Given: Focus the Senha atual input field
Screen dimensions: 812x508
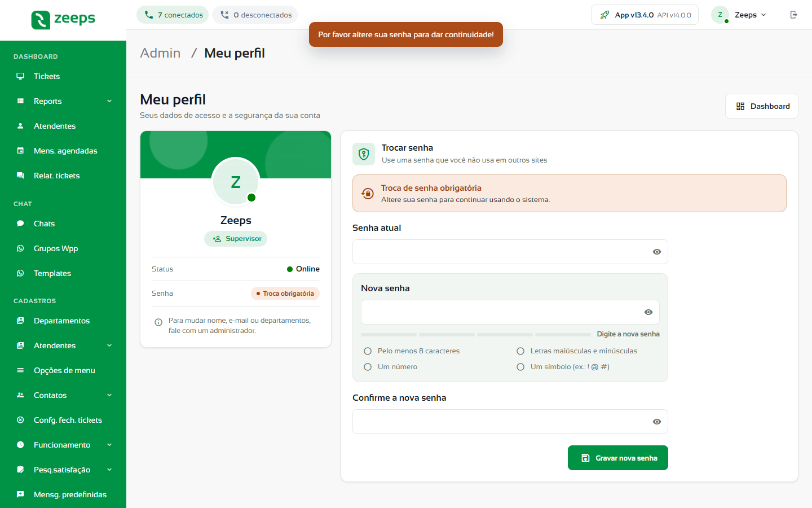Looking at the screenshot, I should pyautogui.click(x=510, y=252).
